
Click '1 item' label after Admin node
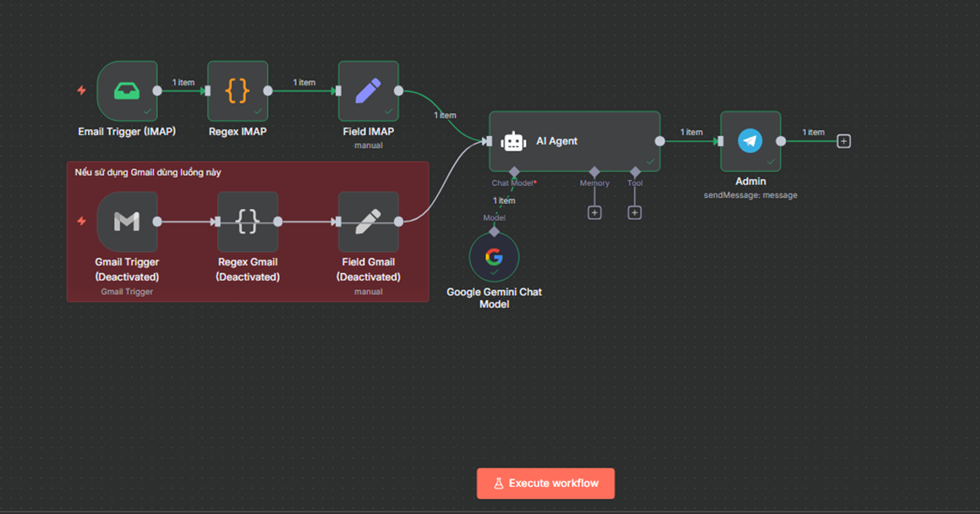pos(813,133)
